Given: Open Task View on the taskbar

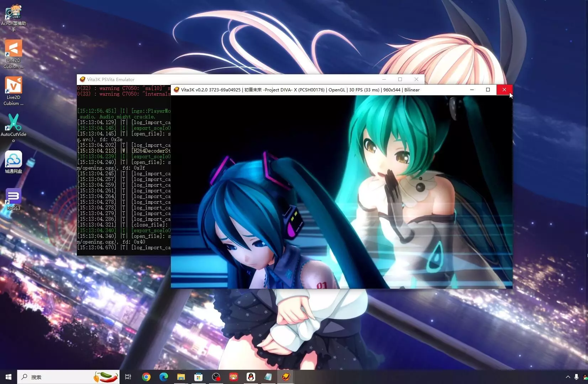Looking at the screenshot, I should point(128,377).
